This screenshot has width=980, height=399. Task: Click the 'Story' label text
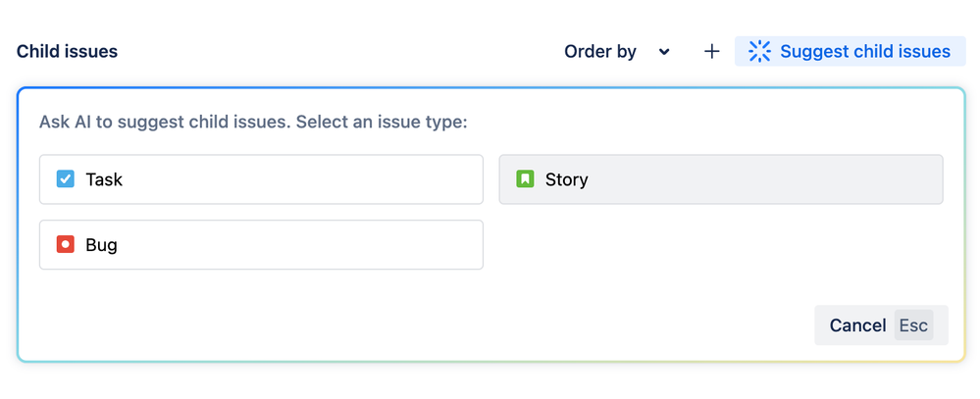[567, 179]
